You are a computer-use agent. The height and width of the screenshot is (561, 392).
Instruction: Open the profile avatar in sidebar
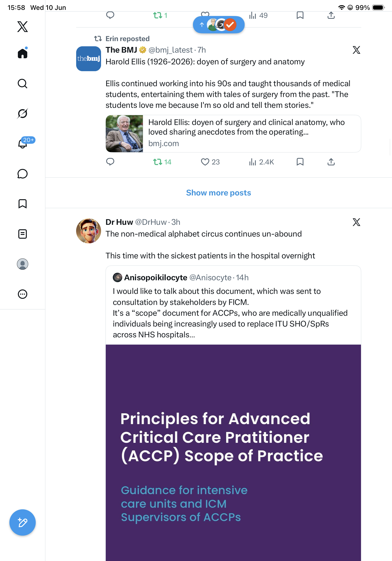pos(23,264)
